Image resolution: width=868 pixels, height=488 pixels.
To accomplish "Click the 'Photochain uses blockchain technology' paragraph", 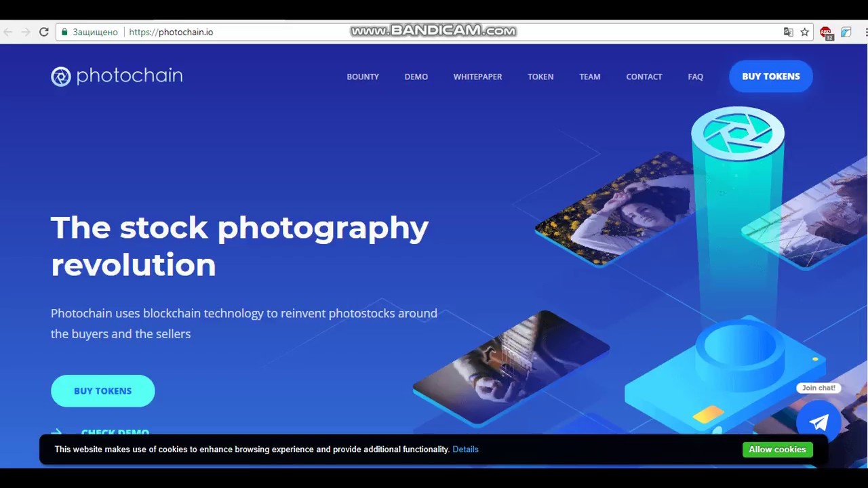I will [244, 323].
